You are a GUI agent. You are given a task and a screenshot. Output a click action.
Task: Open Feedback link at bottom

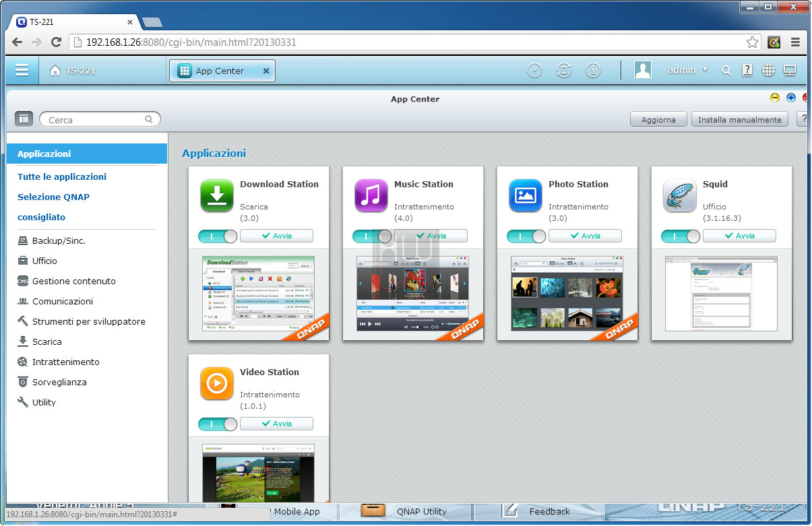click(550, 511)
